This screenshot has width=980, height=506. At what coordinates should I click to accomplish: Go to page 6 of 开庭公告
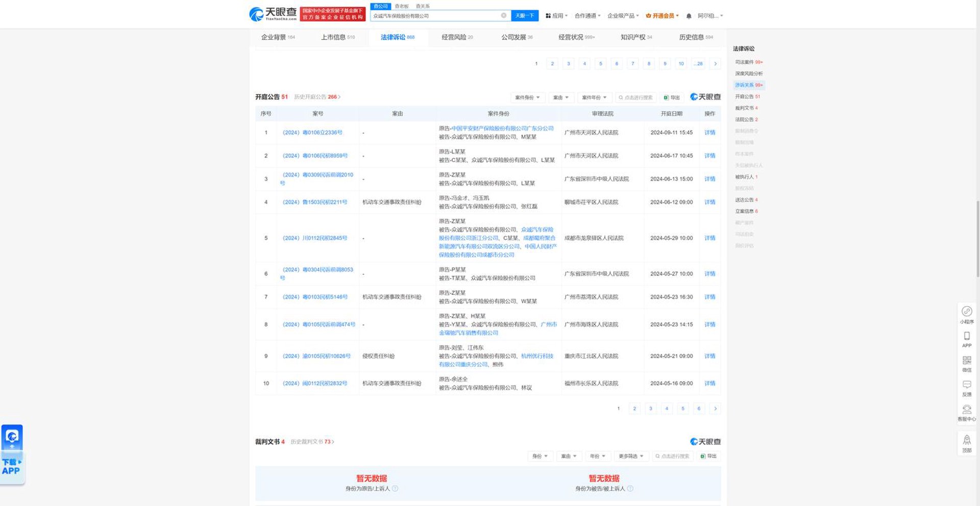pyautogui.click(x=699, y=409)
